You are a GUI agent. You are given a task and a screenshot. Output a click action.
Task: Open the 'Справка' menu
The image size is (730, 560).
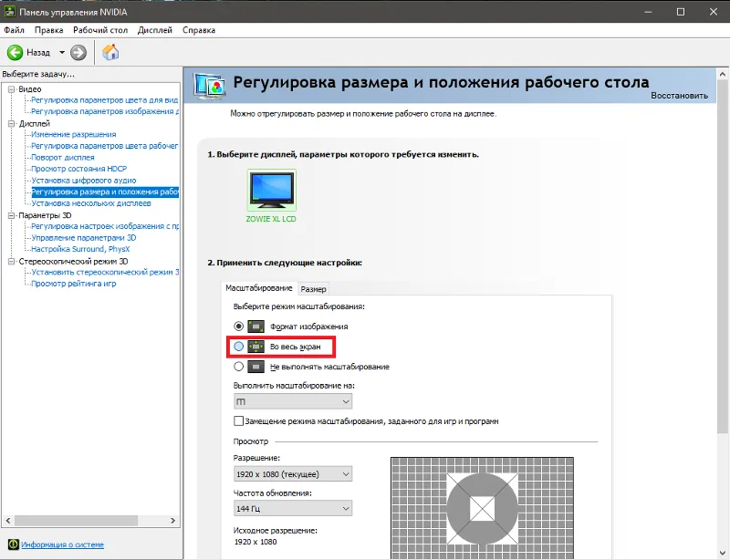tap(199, 30)
